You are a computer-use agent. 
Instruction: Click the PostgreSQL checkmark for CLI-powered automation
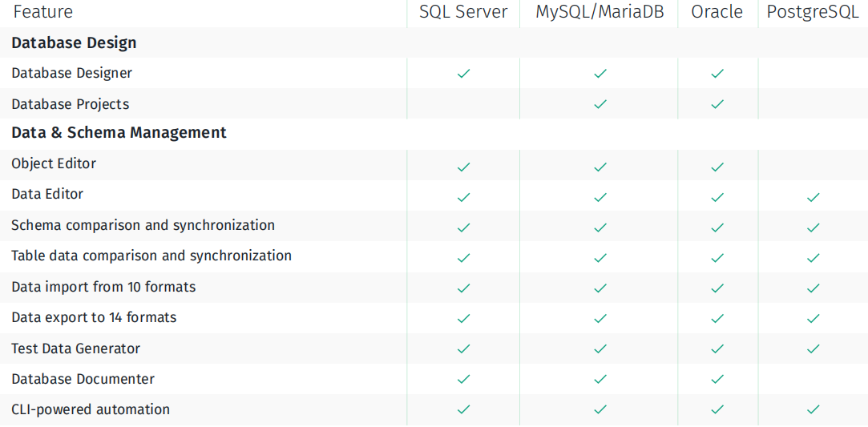point(813,409)
